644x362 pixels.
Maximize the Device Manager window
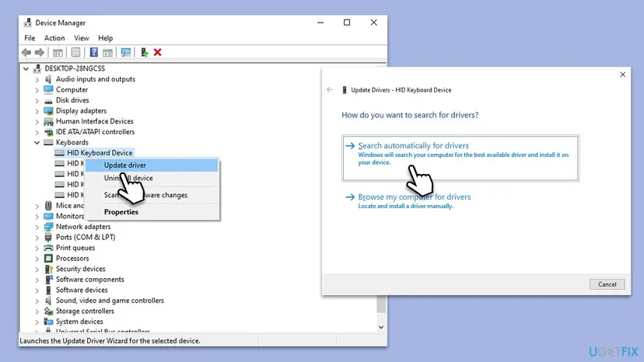pos(347,23)
